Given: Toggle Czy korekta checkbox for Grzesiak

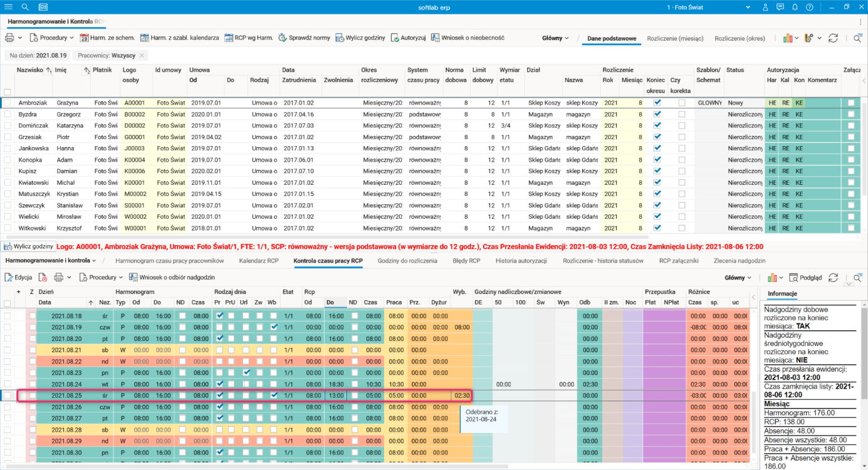Looking at the screenshot, I should [x=682, y=137].
